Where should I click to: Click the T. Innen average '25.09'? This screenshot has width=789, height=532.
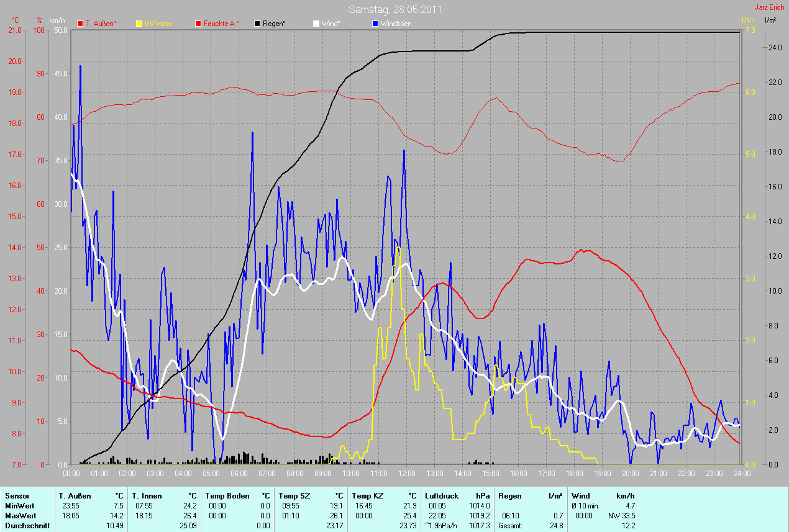pos(188,526)
